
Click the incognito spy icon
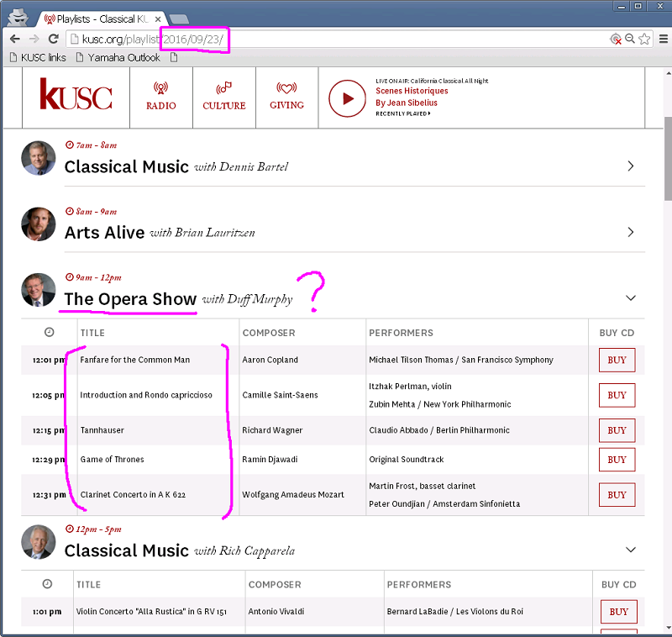18,17
